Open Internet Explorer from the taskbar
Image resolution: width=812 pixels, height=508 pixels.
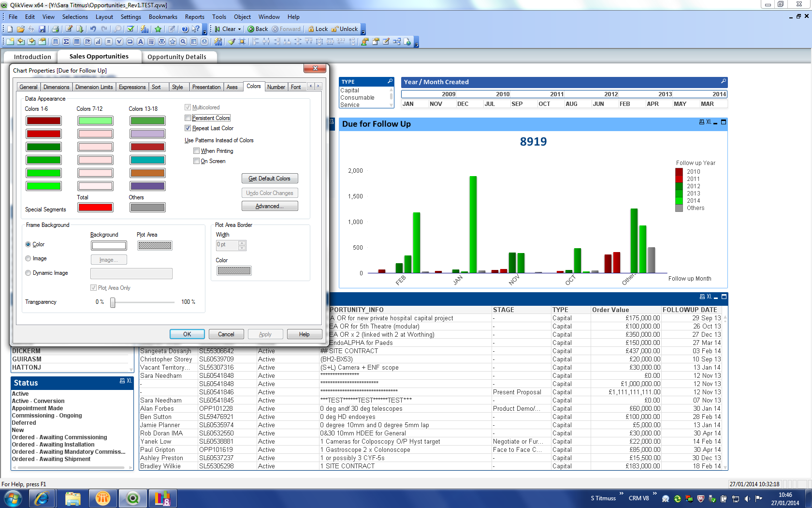coord(42,498)
